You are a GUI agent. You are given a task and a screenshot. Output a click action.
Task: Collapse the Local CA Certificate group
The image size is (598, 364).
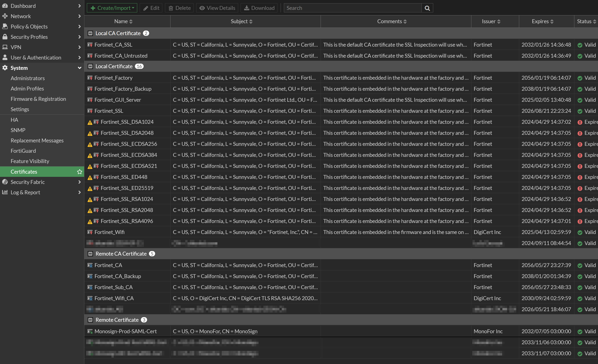tap(90, 33)
